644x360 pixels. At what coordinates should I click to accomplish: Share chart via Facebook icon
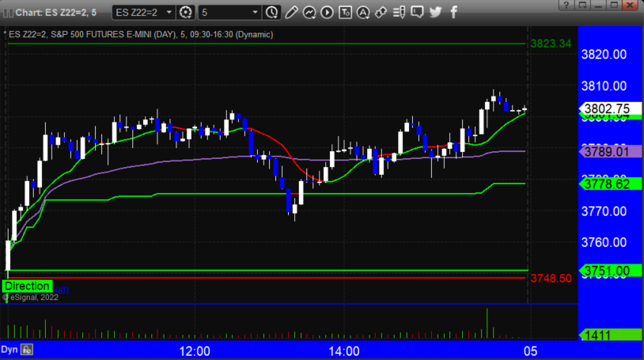tap(454, 13)
